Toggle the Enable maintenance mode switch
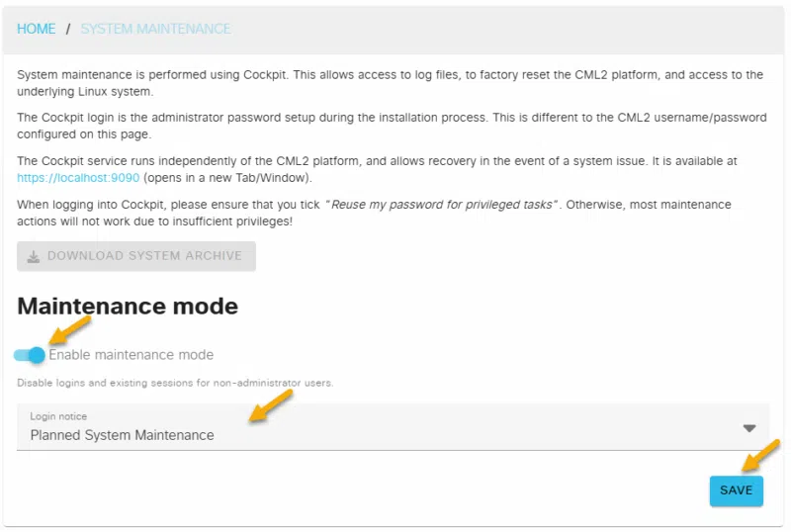Image resolution: width=791 pixels, height=532 pixels. click(31, 355)
